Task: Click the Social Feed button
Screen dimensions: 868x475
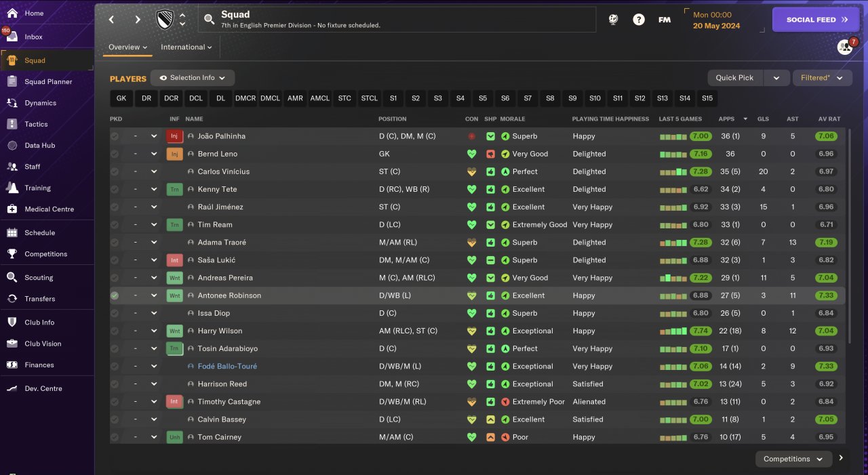Action: tap(816, 20)
